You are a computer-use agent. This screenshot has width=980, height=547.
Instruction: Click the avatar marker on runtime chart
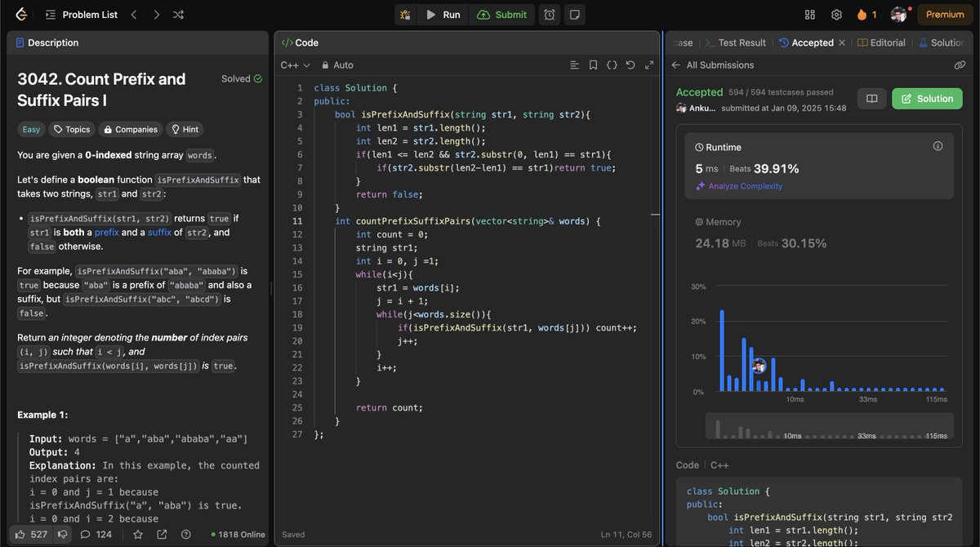(759, 366)
